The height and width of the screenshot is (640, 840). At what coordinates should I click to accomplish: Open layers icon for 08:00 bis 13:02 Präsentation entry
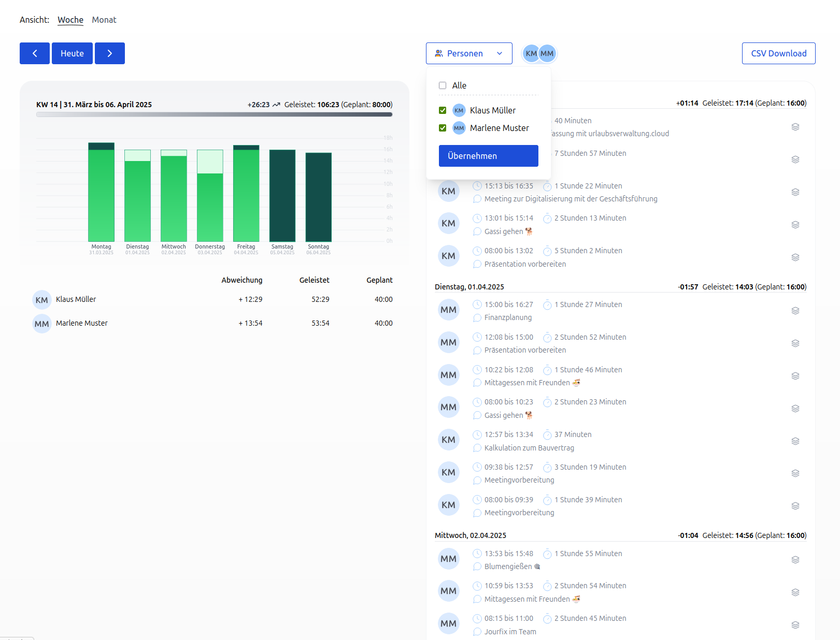[795, 257]
